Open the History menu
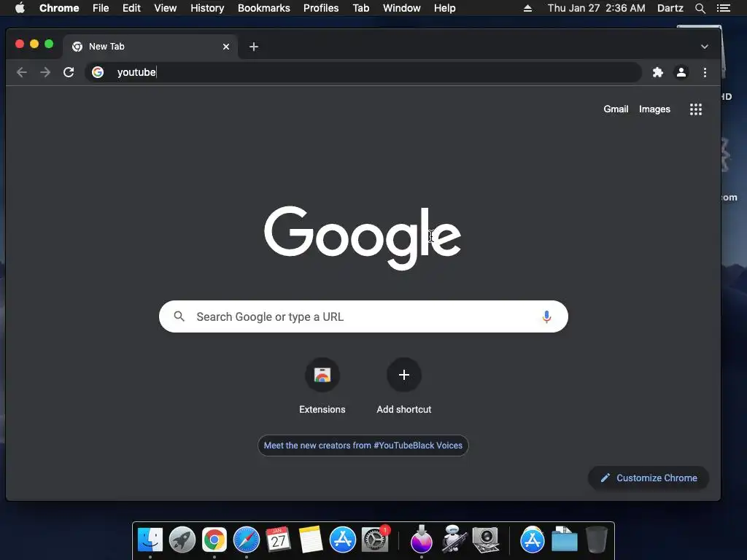This screenshot has width=747, height=560. pyautogui.click(x=207, y=8)
